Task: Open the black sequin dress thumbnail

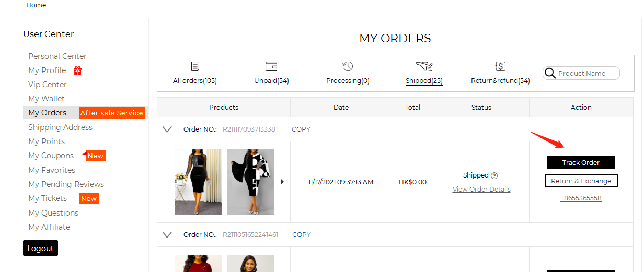Action: pos(198,182)
